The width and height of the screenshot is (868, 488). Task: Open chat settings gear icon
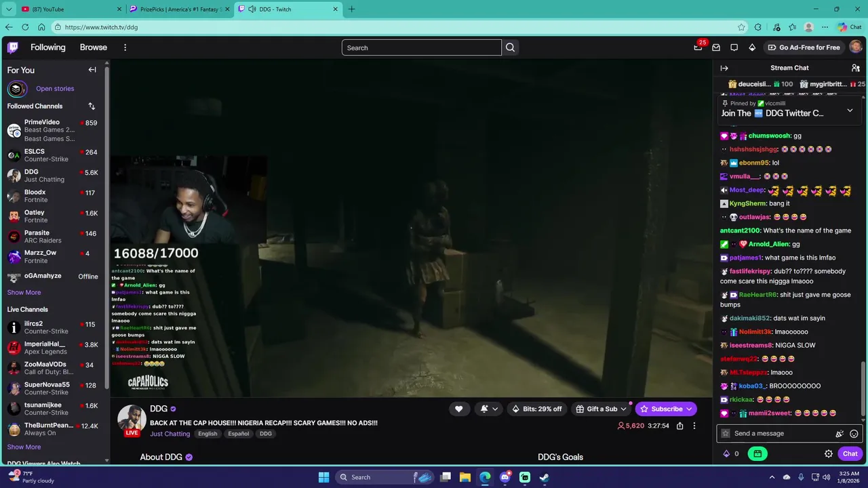click(x=829, y=454)
